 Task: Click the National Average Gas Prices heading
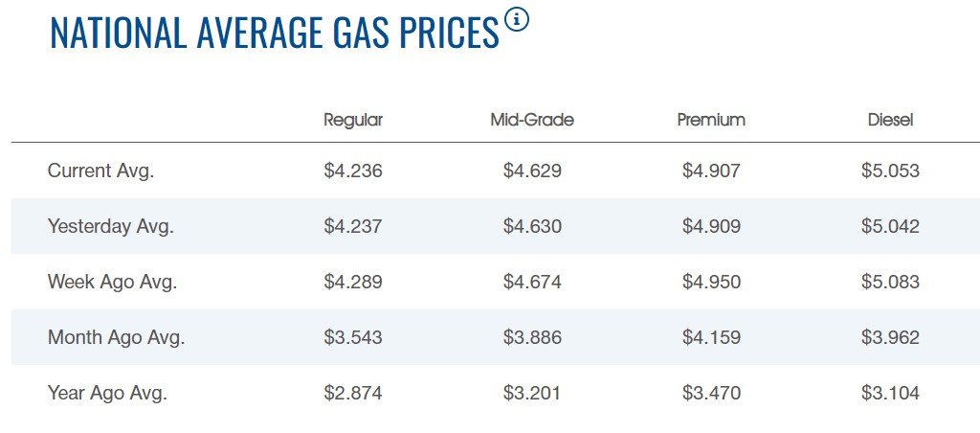(x=275, y=33)
